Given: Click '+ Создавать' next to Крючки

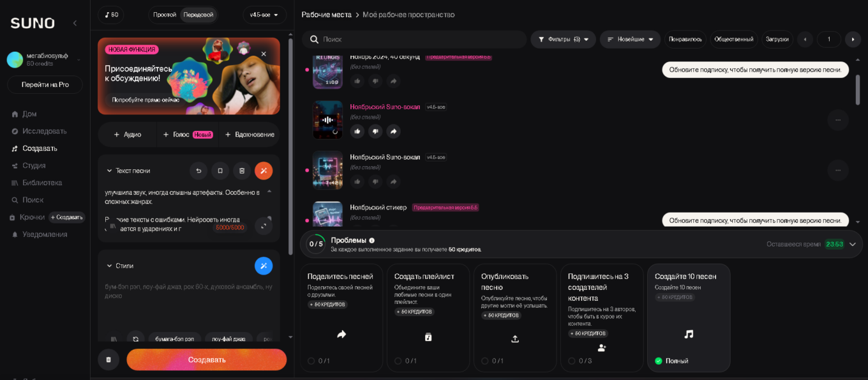Looking at the screenshot, I should (67, 217).
